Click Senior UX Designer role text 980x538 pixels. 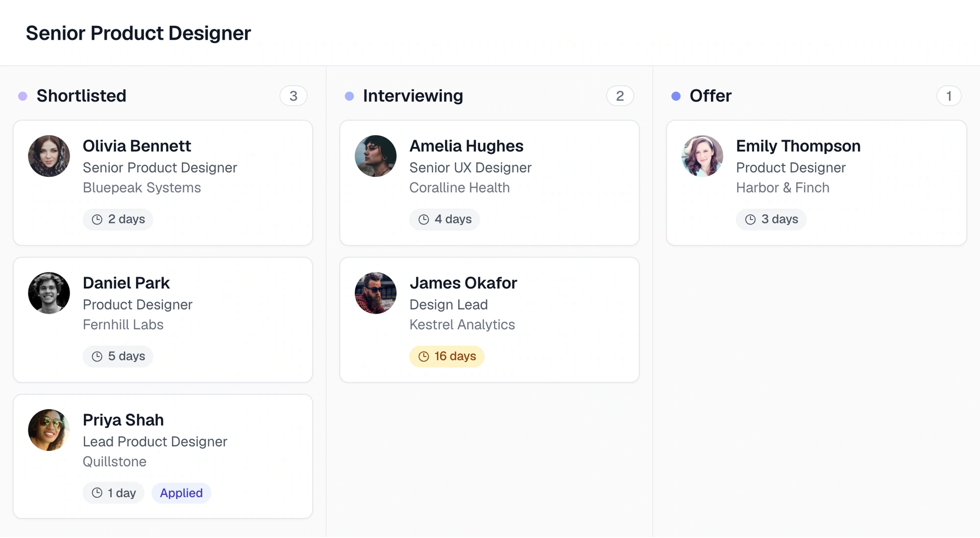tap(470, 168)
